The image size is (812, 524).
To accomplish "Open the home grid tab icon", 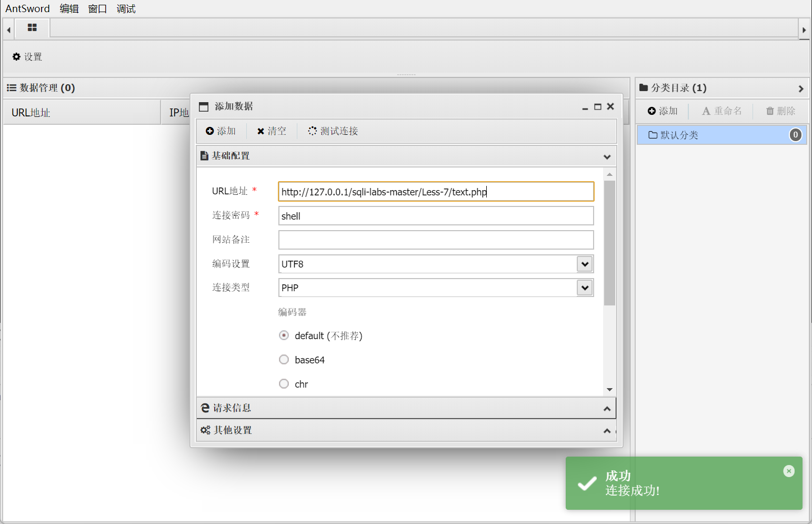I will point(32,28).
